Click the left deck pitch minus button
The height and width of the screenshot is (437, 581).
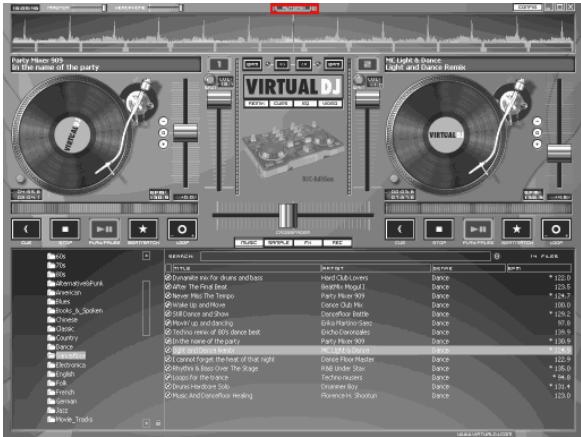[x=163, y=121]
